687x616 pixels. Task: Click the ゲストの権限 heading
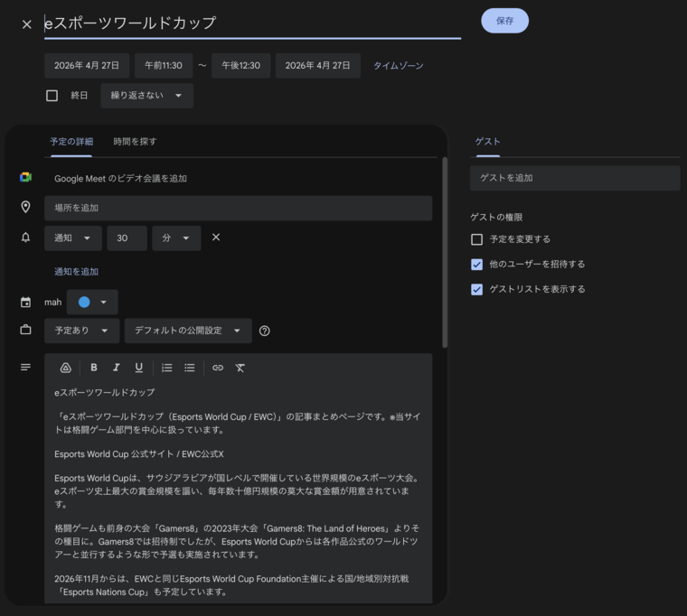[x=496, y=217]
